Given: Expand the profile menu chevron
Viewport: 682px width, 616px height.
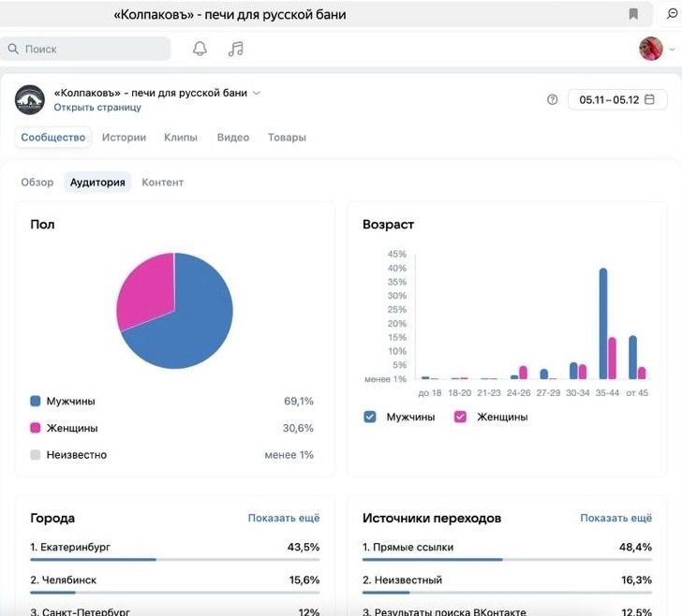Looking at the screenshot, I should pyautogui.click(x=672, y=49).
